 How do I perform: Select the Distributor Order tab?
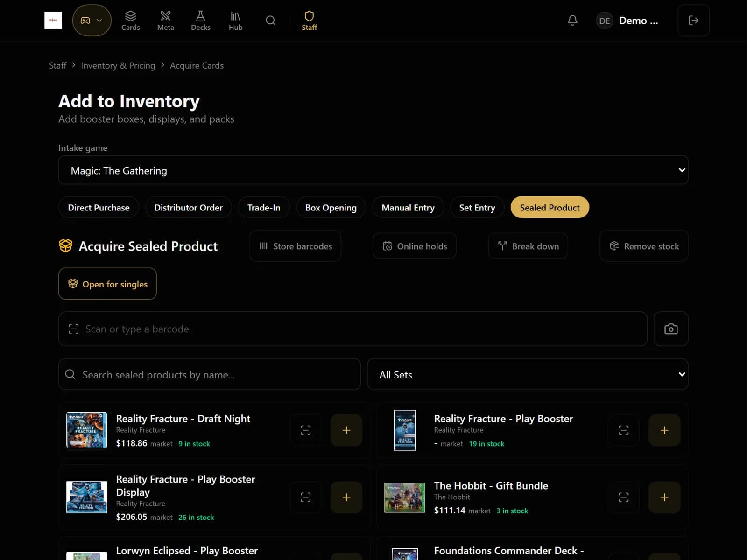tap(189, 207)
